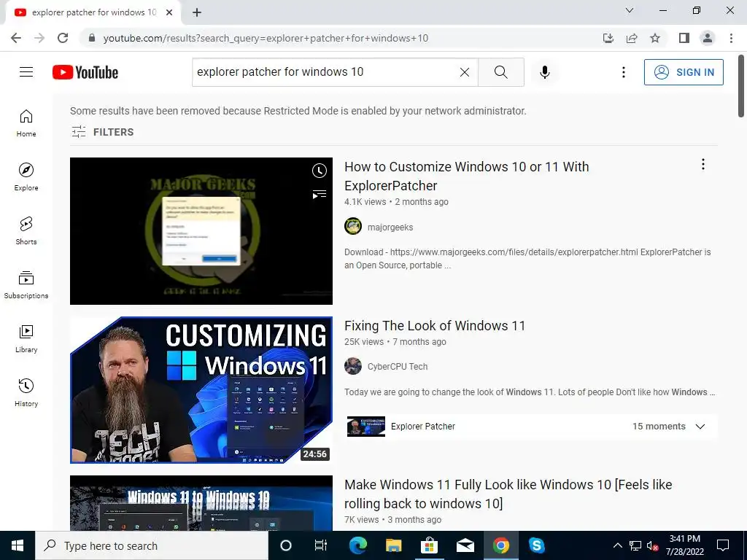
Task: Toggle Chrome side panel
Action: (684, 38)
